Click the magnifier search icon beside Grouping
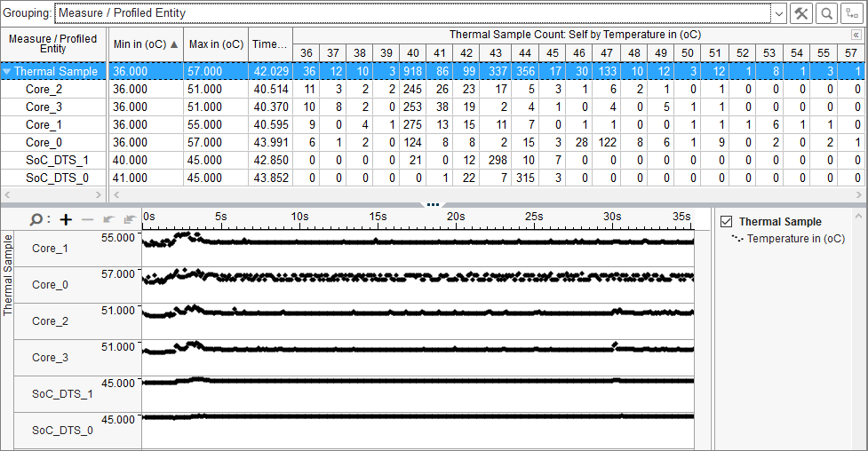868x451 pixels. tap(827, 13)
